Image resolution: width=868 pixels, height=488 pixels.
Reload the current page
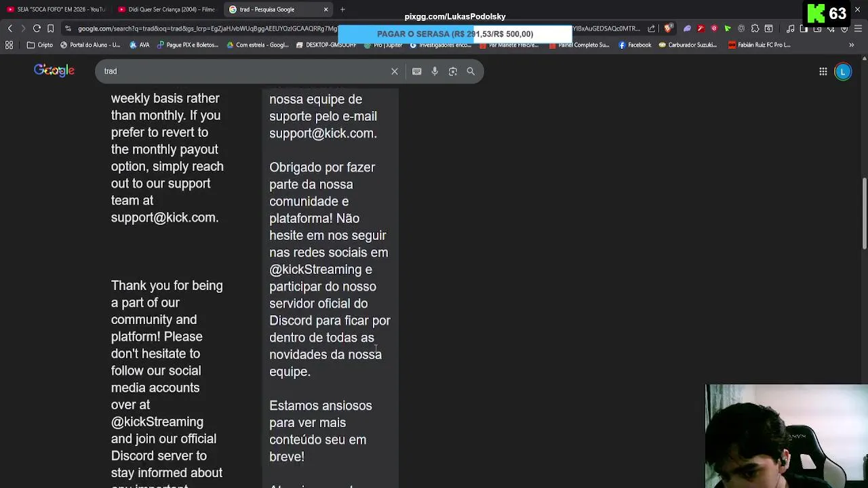(37, 28)
